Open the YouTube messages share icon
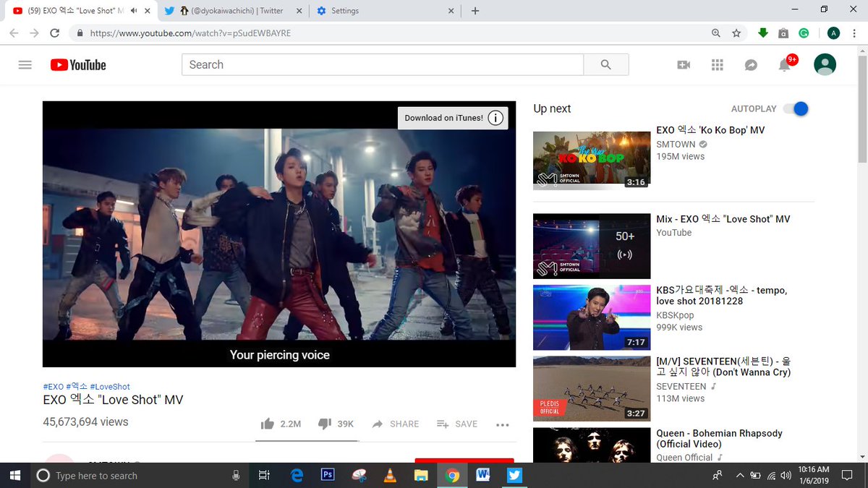Image resolution: width=868 pixels, height=488 pixels. tap(751, 65)
